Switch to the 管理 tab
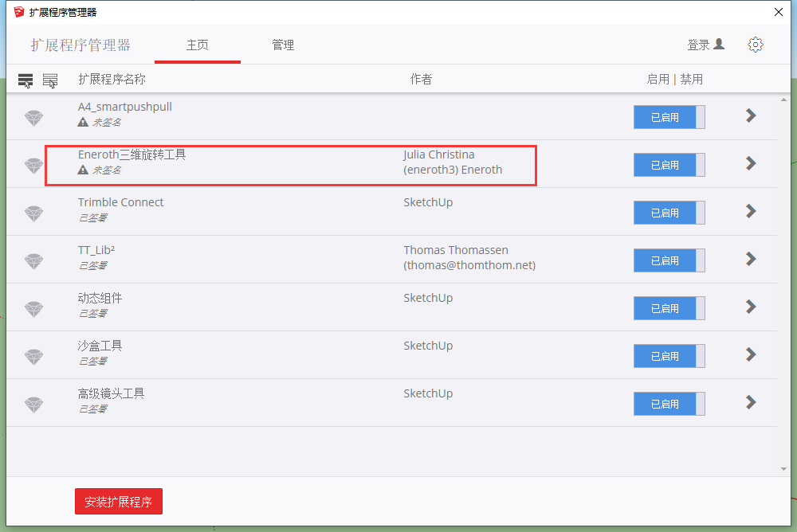Viewport: 797px width, 532px height. 283,45
